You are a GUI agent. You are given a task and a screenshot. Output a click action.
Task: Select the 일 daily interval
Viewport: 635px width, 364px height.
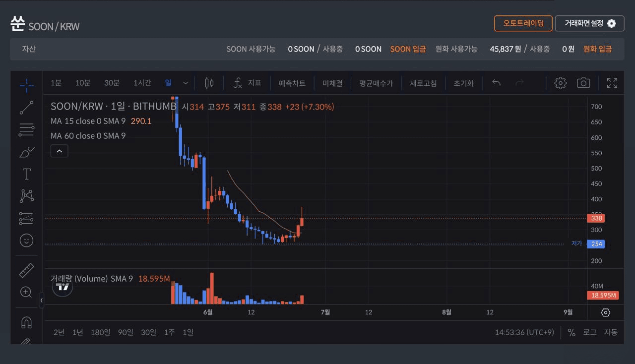pyautogui.click(x=168, y=83)
